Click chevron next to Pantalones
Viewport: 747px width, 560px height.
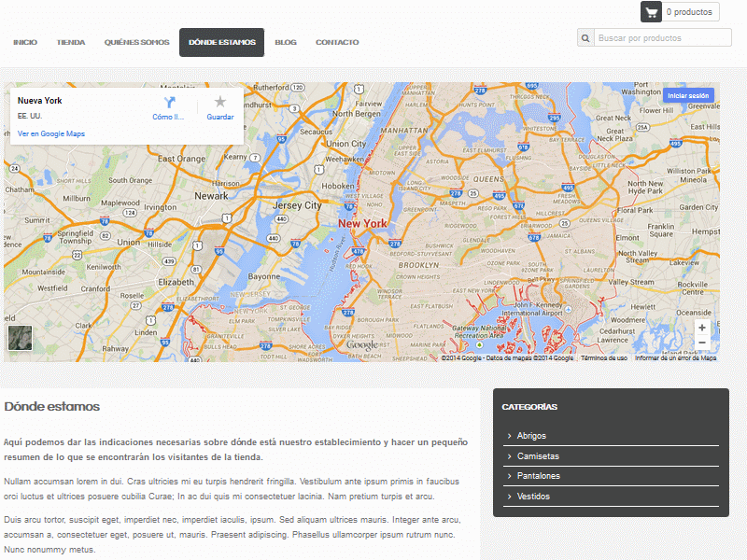click(509, 476)
